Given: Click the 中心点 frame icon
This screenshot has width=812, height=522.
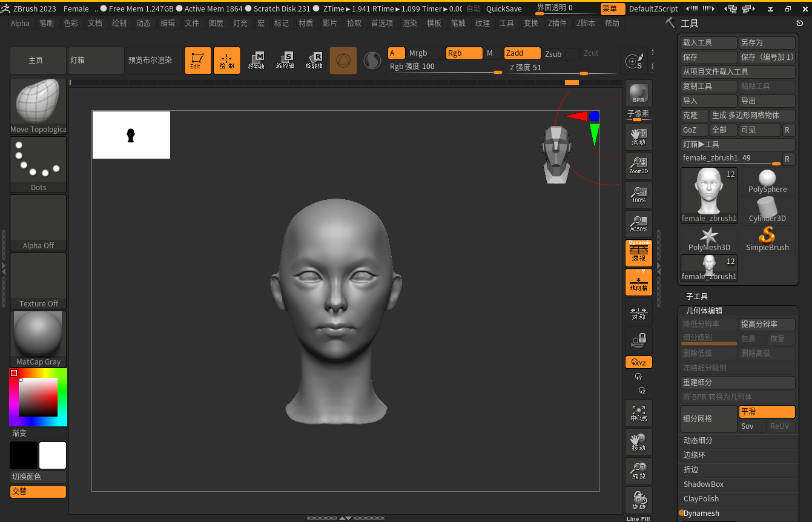Looking at the screenshot, I should tap(638, 413).
